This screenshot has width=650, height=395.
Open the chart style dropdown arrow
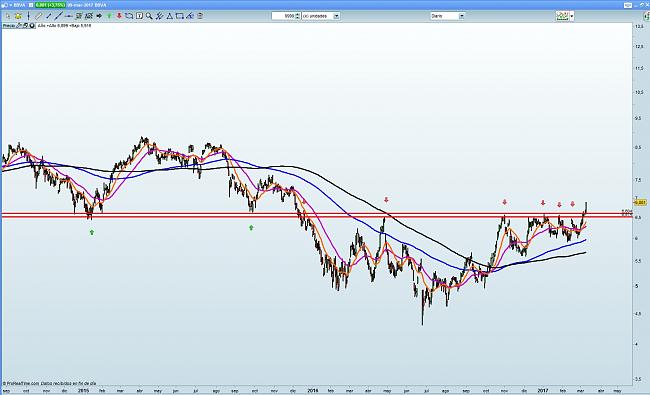tap(572, 16)
